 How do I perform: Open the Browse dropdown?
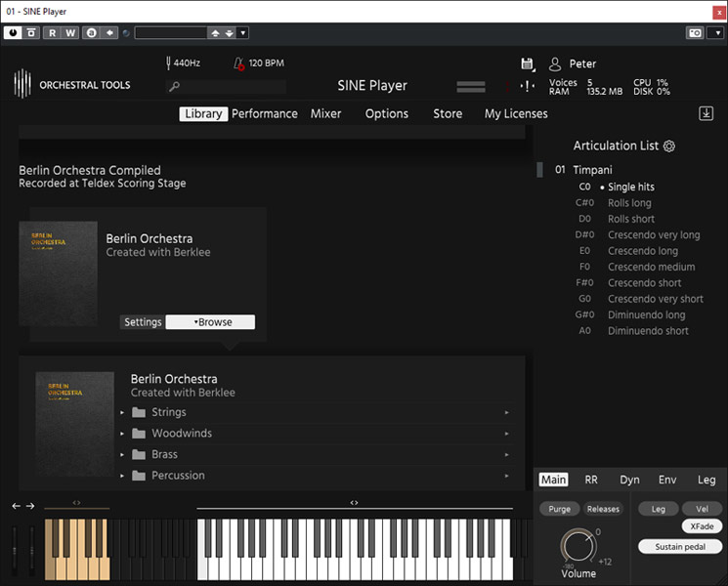[210, 322]
